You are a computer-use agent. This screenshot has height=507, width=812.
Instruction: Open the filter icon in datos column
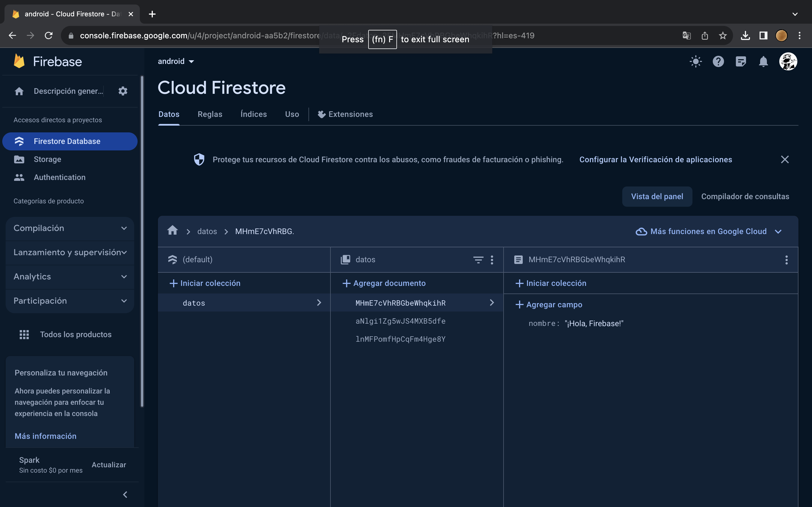478,259
